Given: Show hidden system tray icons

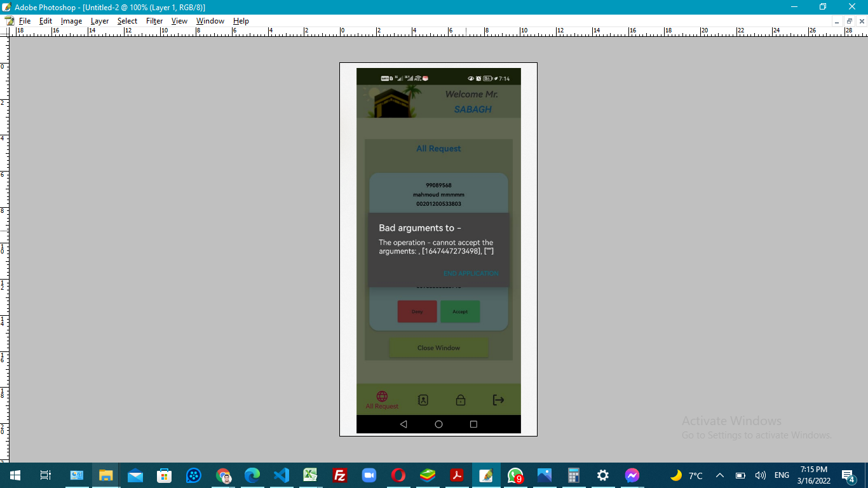Looking at the screenshot, I should point(720,475).
